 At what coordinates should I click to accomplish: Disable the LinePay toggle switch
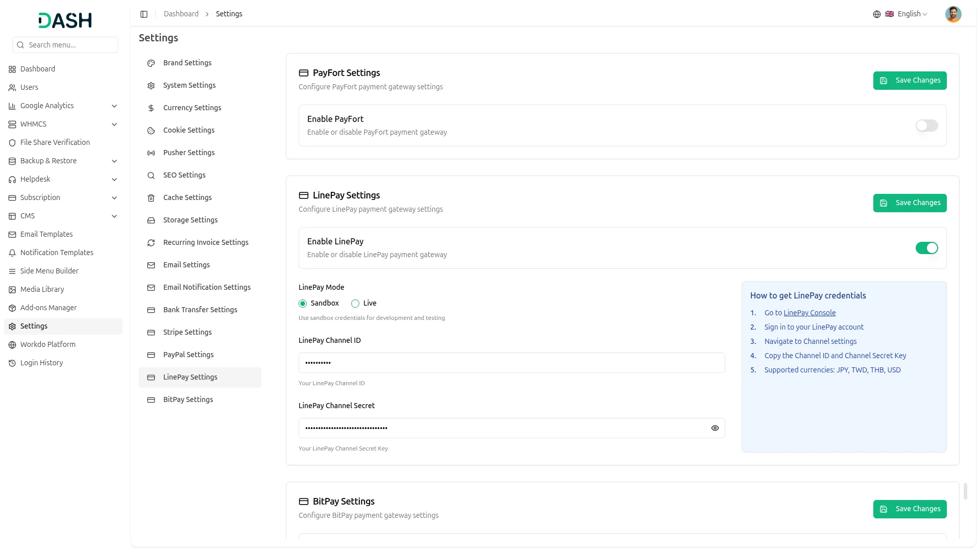pyautogui.click(x=926, y=248)
